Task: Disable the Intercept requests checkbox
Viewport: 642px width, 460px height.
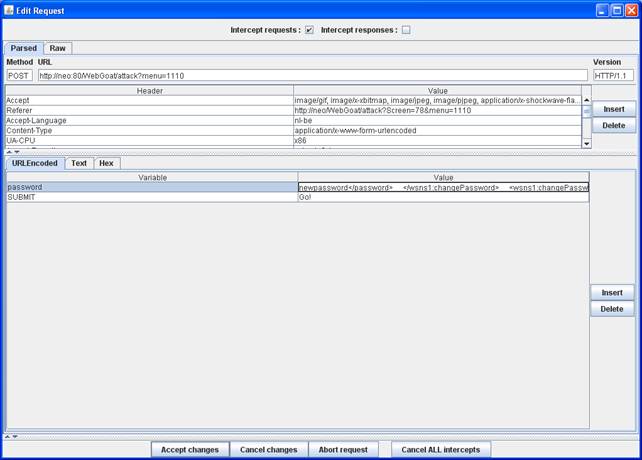Action: coord(309,30)
